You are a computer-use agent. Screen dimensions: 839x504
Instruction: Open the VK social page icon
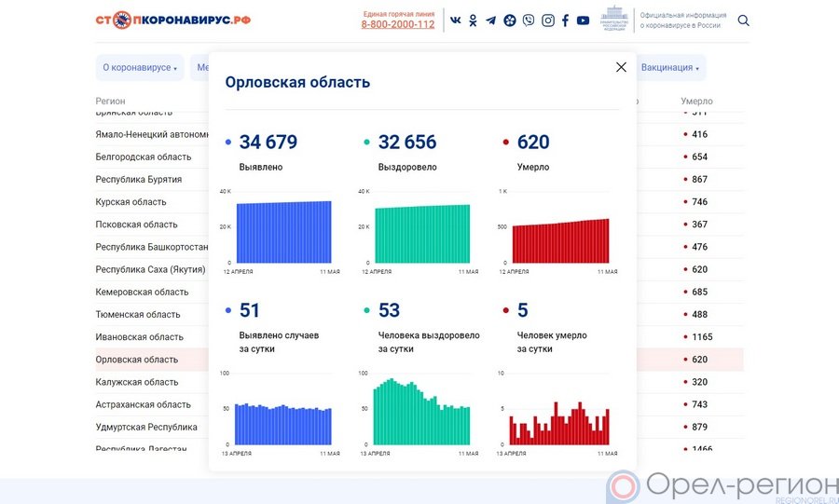click(455, 20)
